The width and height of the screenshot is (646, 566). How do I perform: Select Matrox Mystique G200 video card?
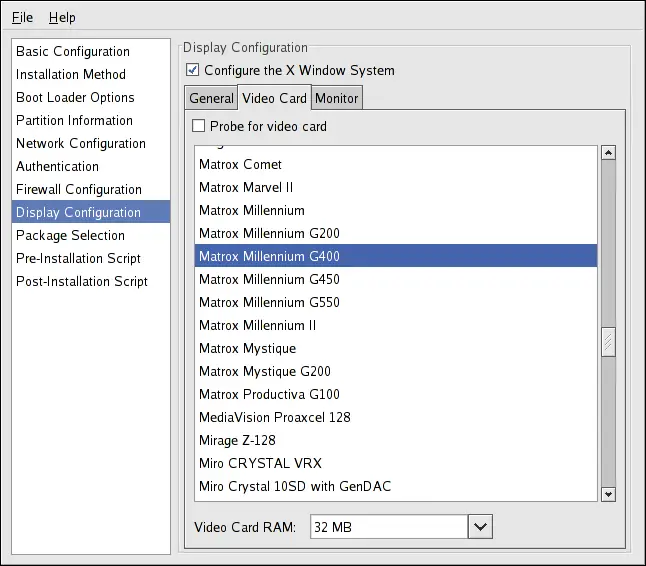coord(264,371)
